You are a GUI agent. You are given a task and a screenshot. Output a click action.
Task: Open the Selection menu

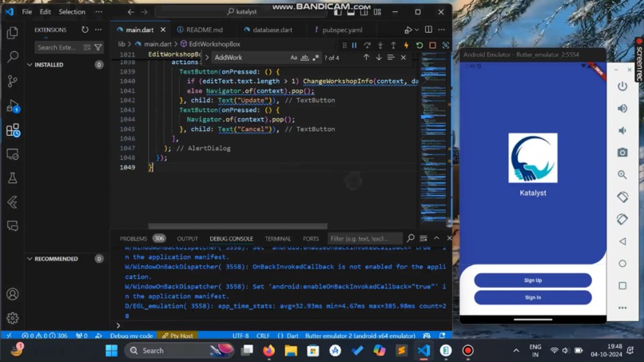pos(72,12)
